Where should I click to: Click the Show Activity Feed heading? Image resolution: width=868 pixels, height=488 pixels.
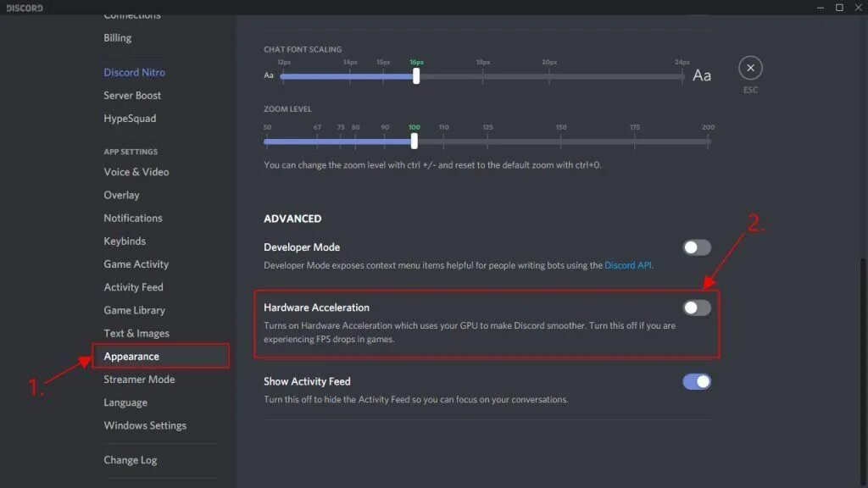pos(307,381)
